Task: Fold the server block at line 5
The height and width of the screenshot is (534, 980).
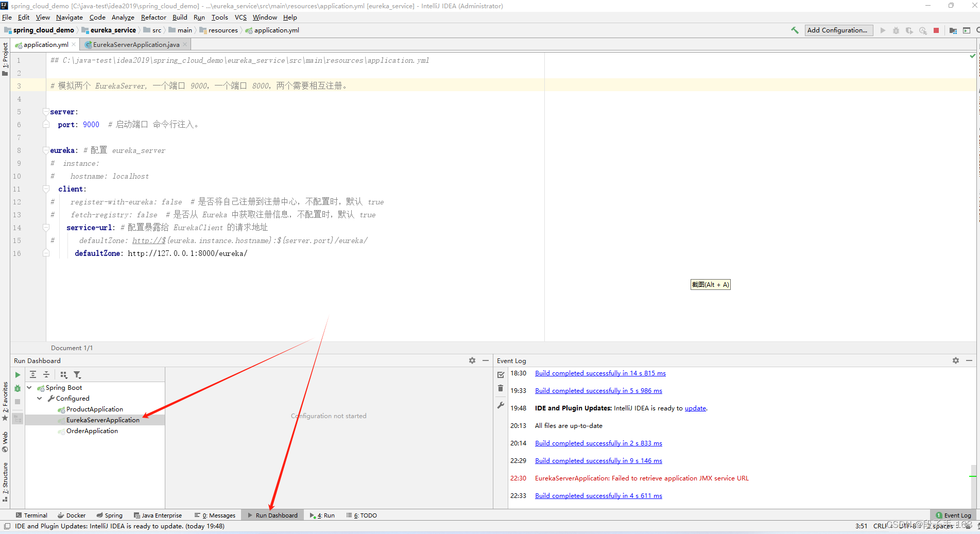Action: click(46, 112)
